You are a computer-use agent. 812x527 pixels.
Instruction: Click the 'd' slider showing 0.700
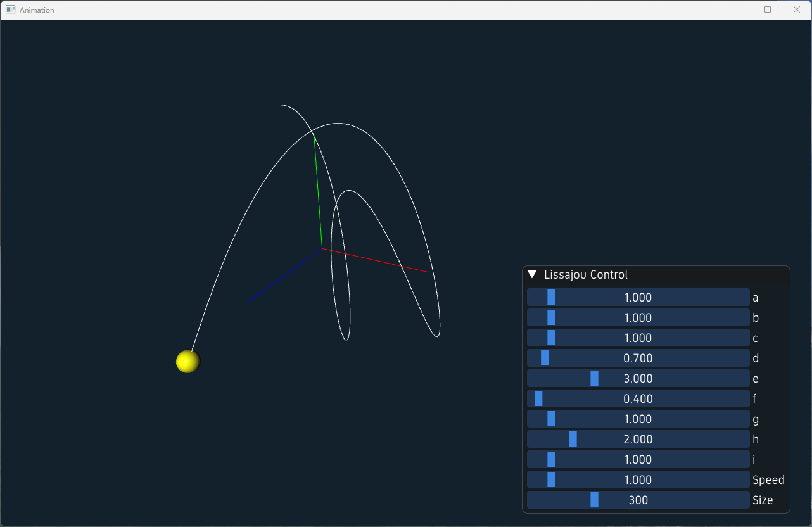tap(638, 358)
